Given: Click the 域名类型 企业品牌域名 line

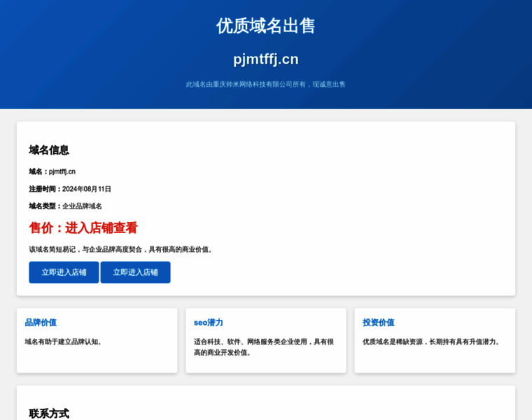Looking at the screenshot, I should click(65, 206).
